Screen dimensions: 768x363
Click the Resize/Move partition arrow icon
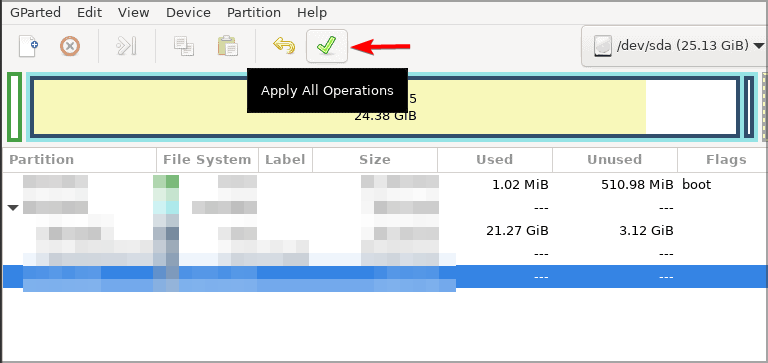(126, 47)
